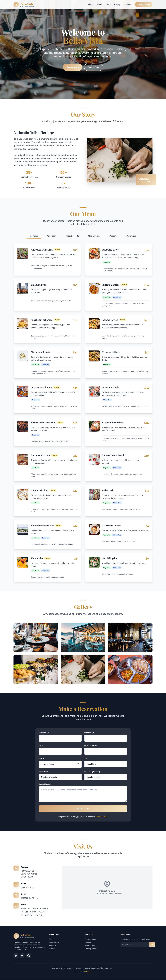Viewport: 166px width, 980px height.
Task: Click the Address icon in Visit Us
Action: pos(16,868)
